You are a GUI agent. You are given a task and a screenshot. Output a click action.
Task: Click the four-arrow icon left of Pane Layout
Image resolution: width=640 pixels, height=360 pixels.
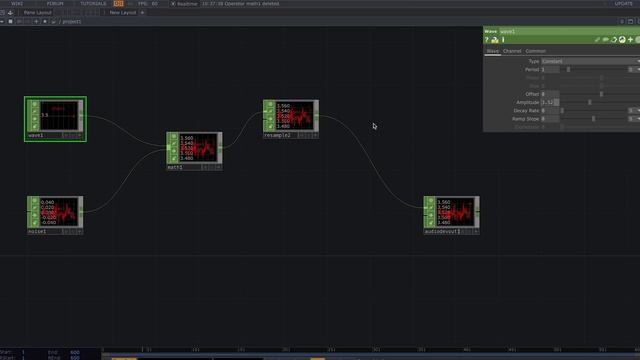(x=10, y=13)
